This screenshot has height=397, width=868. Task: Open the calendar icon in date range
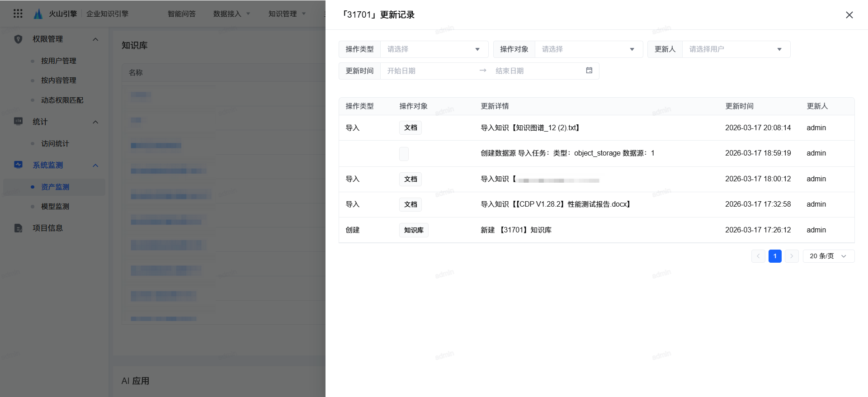tap(589, 71)
